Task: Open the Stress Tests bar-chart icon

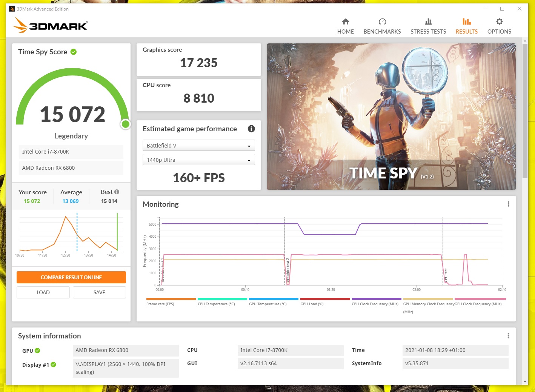Action: (x=428, y=22)
